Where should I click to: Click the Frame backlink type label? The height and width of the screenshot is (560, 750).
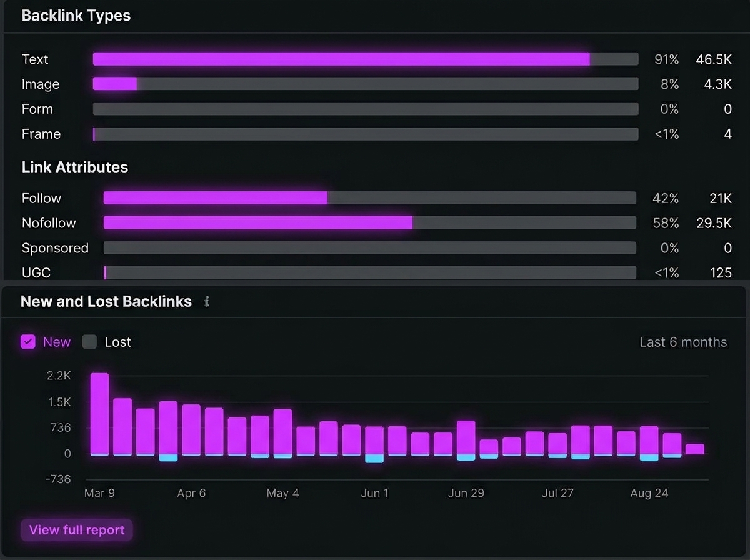pos(41,134)
